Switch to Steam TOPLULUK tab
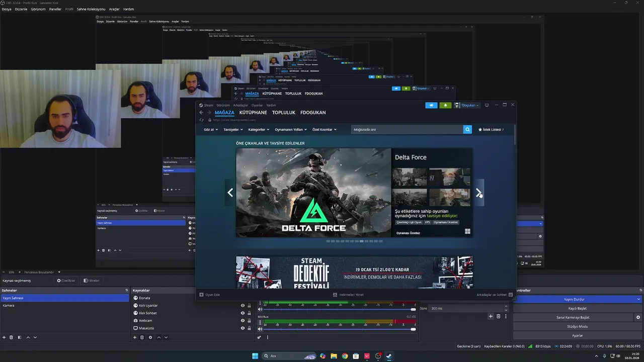This screenshot has height=362, width=644. tap(284, 113)
